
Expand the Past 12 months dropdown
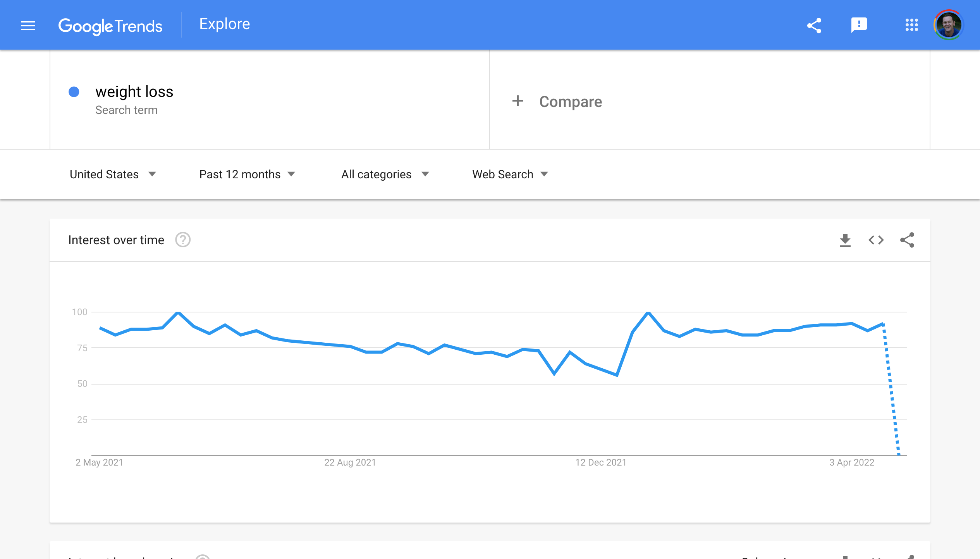click(247, 174)
